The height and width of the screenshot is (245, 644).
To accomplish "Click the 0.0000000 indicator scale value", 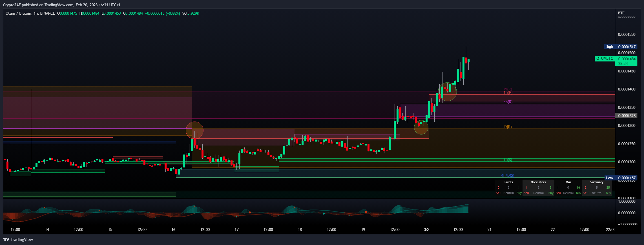I will pos(627,213).
